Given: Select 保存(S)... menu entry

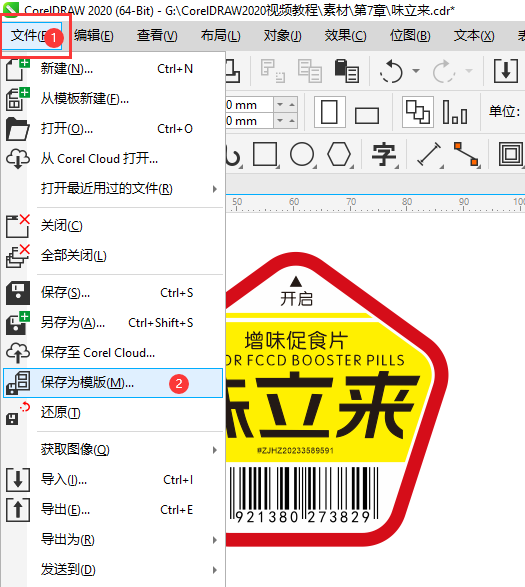Looking at the screenshot, I should (x=112, y=293).
